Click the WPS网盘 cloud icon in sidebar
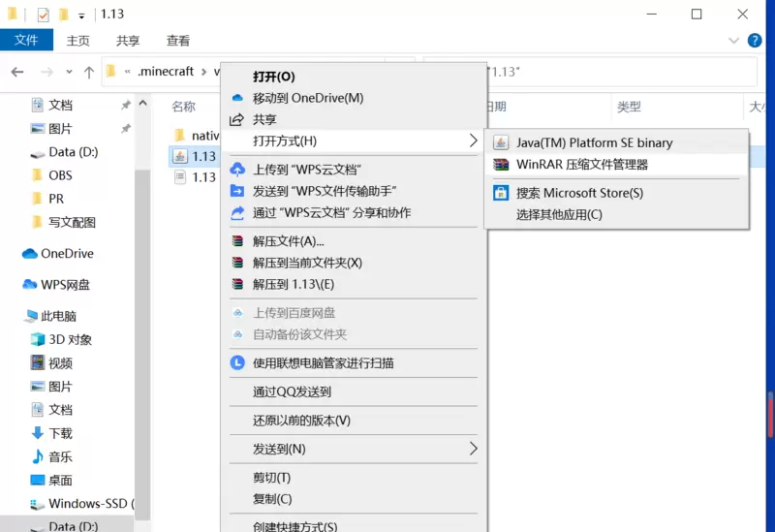Viewport: 775px width, 532px height. (x=30, y=285)
